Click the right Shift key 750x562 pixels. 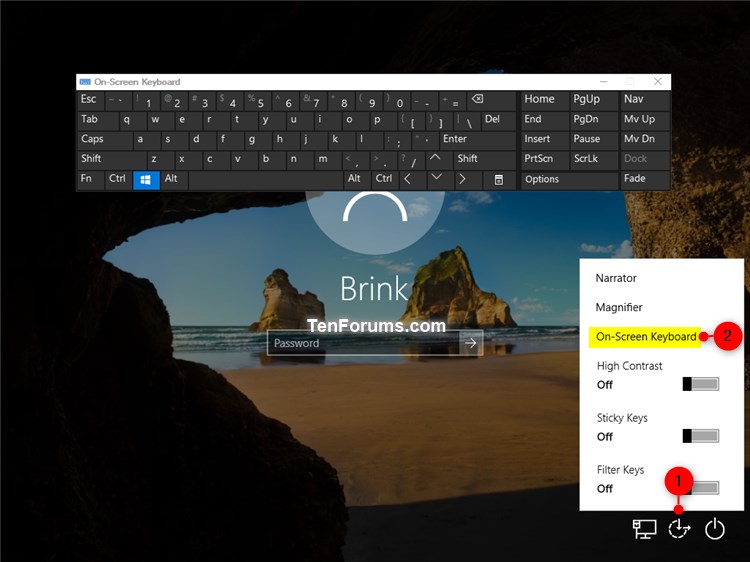pos(485,160)
